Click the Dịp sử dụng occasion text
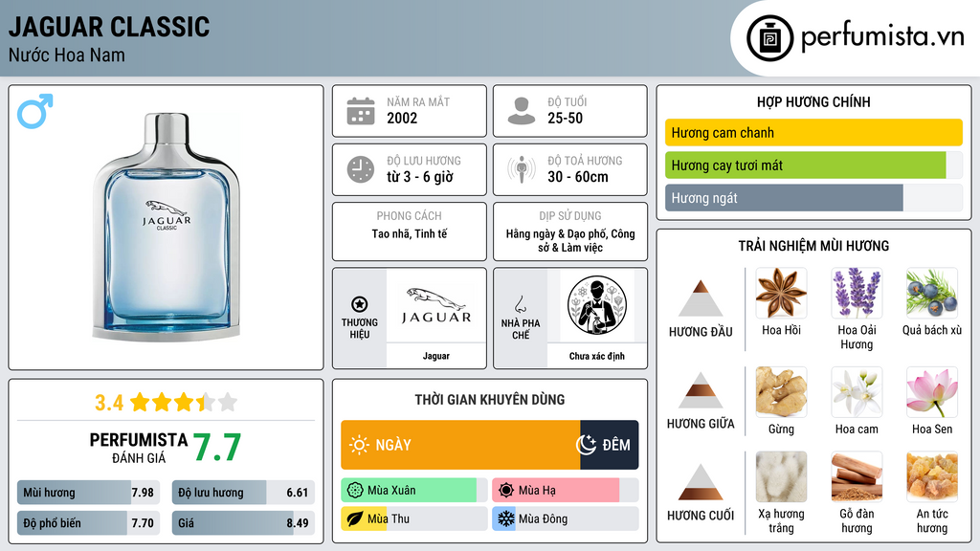 point(570,240)
